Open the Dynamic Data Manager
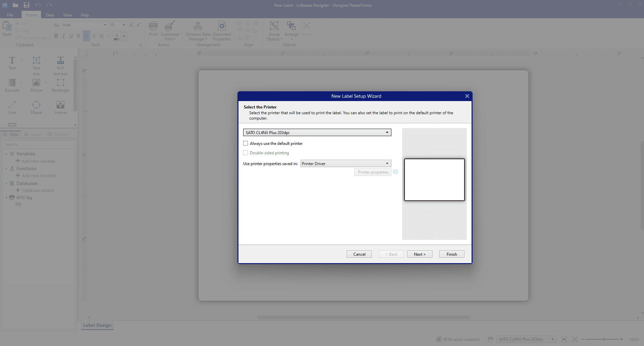 (x=198, y=31)
